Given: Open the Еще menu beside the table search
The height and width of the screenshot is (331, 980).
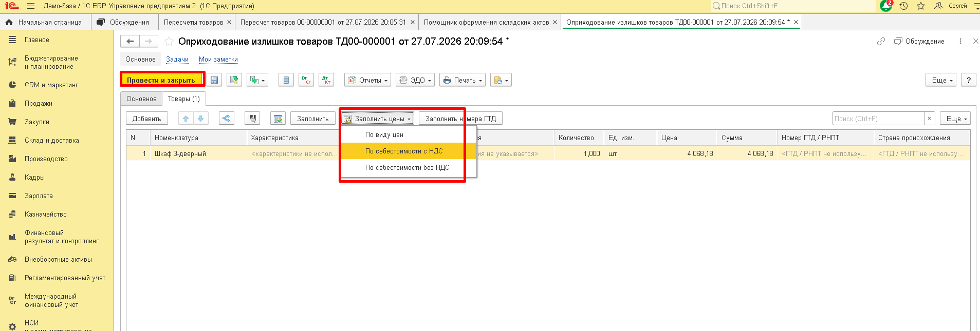Looking at the screenshot, I should click(x=955, y=119).
